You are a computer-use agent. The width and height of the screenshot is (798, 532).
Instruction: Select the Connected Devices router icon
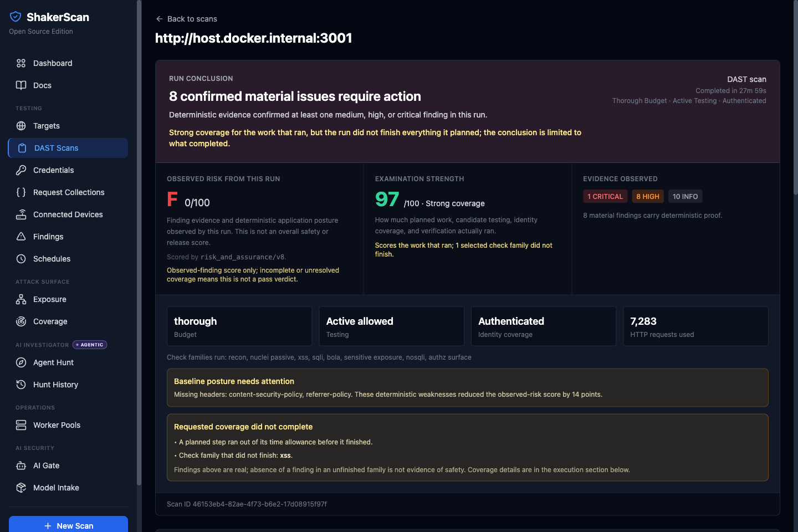(x=21, y=214)
